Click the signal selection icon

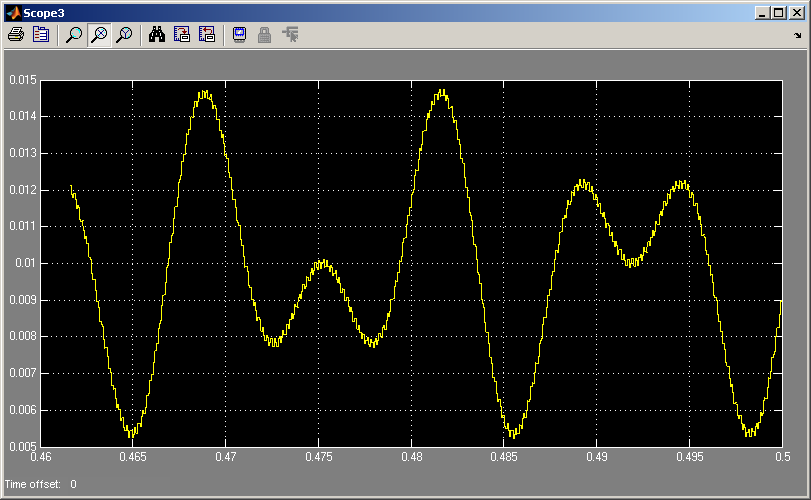(290, 35)
